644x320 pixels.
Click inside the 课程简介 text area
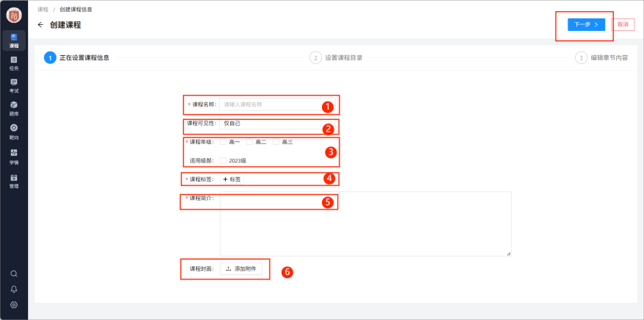pyautogui.click(x=365, y=224)
